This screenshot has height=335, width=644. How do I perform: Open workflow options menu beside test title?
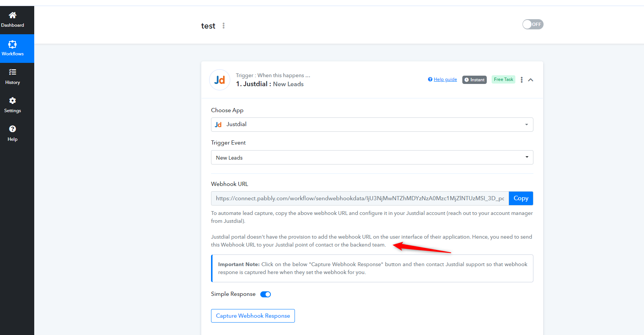[223, 26]
